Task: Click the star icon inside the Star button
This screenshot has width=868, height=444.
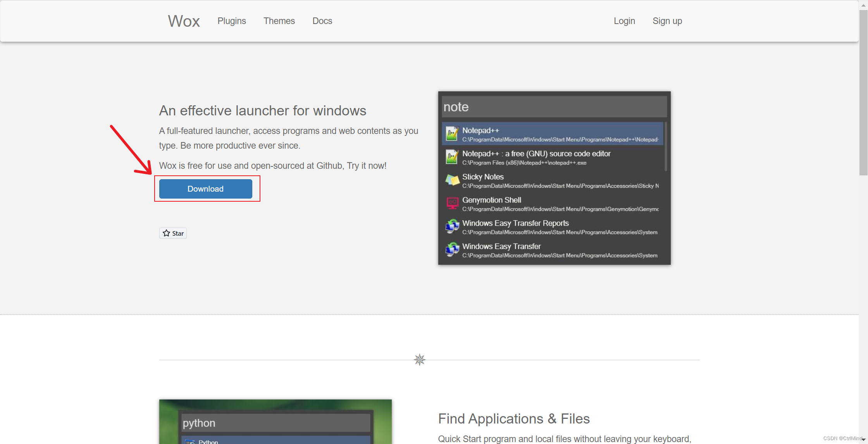Action: (x=167, y=233)
